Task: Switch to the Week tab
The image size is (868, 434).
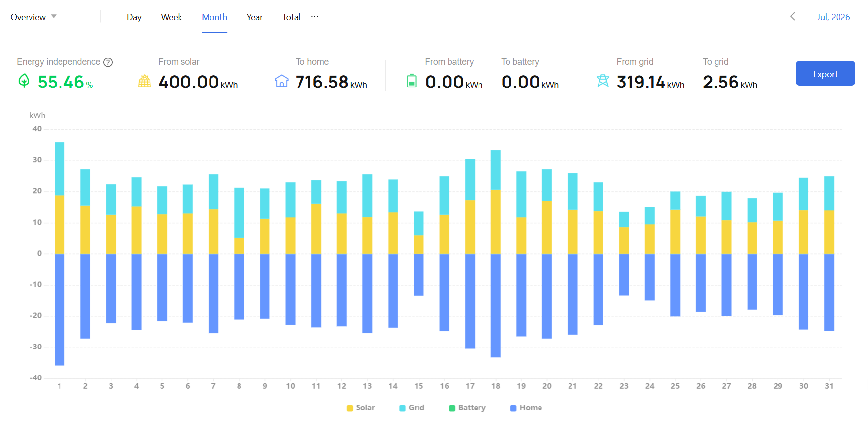Action: [172, 17]
